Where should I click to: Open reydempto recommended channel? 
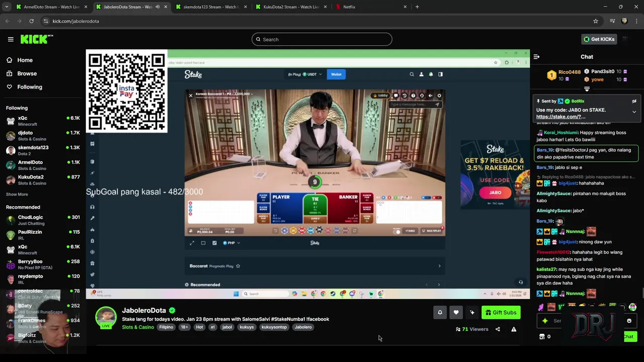pos(43,279)
